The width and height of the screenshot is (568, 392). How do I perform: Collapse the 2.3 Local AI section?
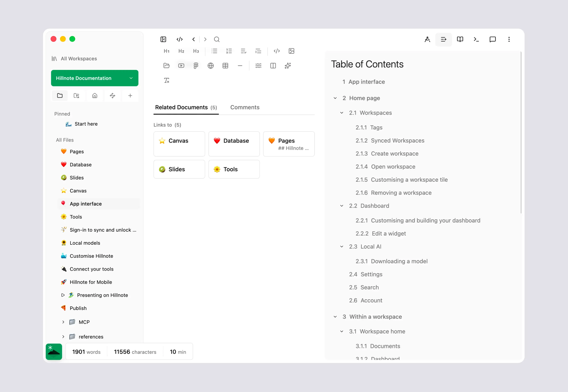342,247
